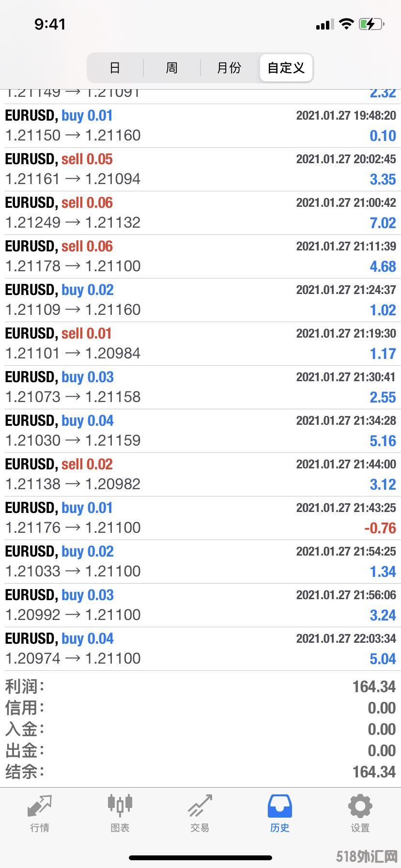The height and width of the screenshot is (868, 401).
Task: Tap the 利润 profit total 164.34
Action: click(x=374, y=686)
